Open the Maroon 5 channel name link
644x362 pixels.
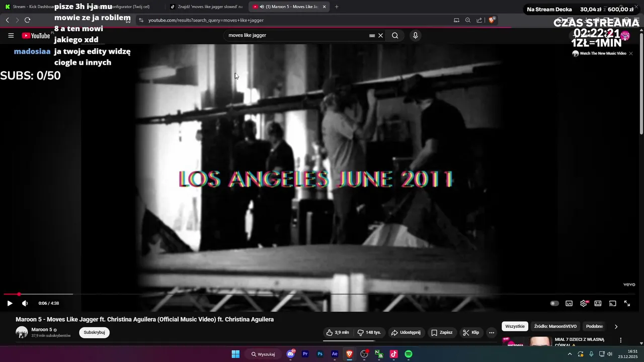(x=41, y=330)
